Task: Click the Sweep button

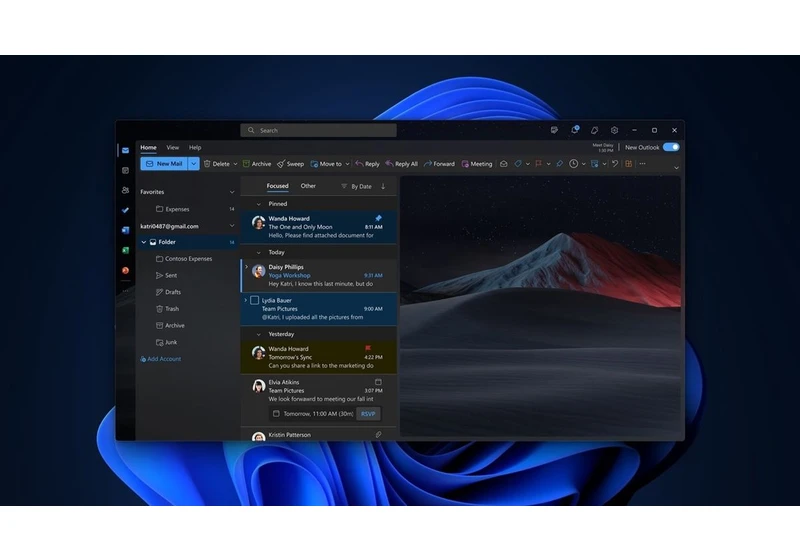Action: coord(290,164)
